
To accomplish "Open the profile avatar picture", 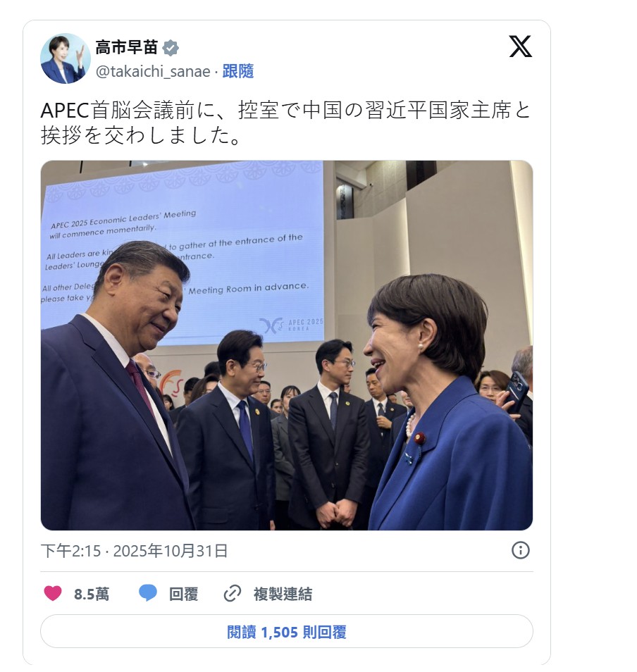I will (x=65, y=58).
